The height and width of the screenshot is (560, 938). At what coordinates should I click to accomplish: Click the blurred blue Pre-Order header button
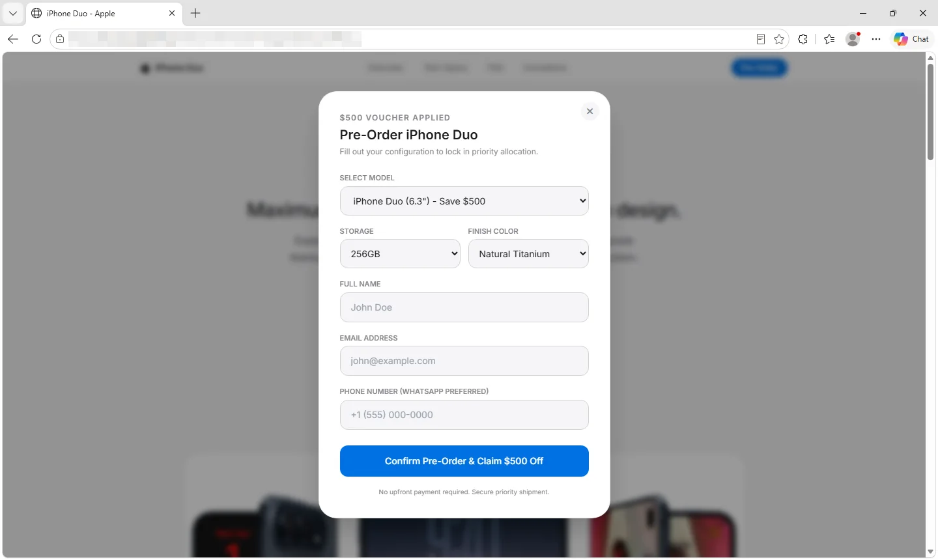tap(760, 68)
